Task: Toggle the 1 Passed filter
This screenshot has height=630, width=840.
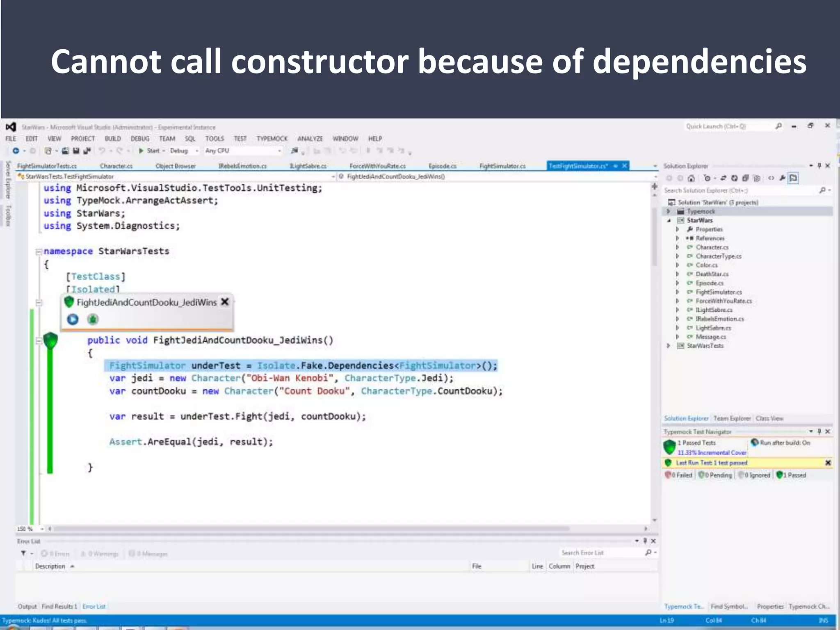Action: coord(791,475)
